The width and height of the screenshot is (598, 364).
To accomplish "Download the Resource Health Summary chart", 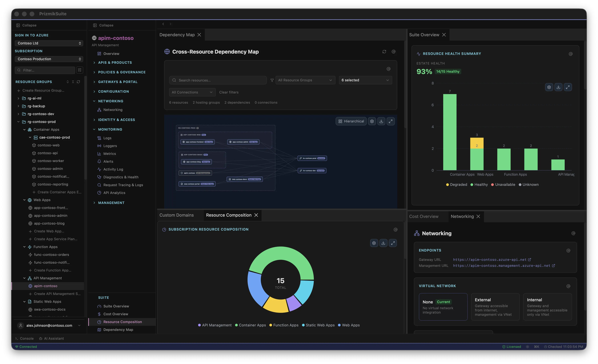I will click(x=558, y=87).
